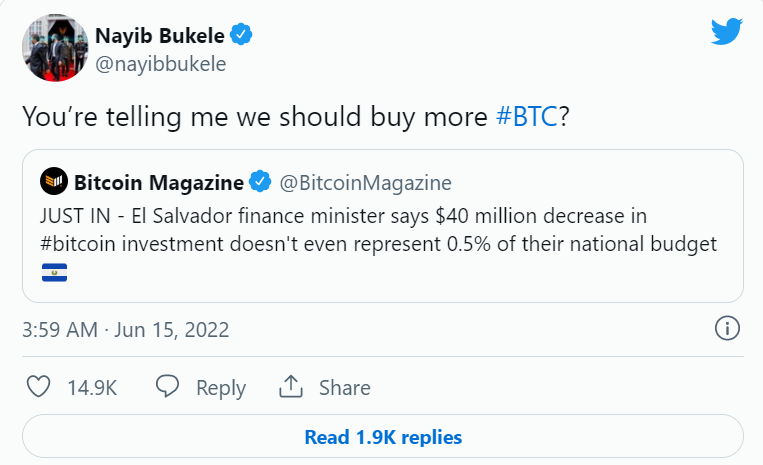Open the 3:59 AM Jun 15, 2022 timestamp
763x465 pixels.
click(126, 329)
